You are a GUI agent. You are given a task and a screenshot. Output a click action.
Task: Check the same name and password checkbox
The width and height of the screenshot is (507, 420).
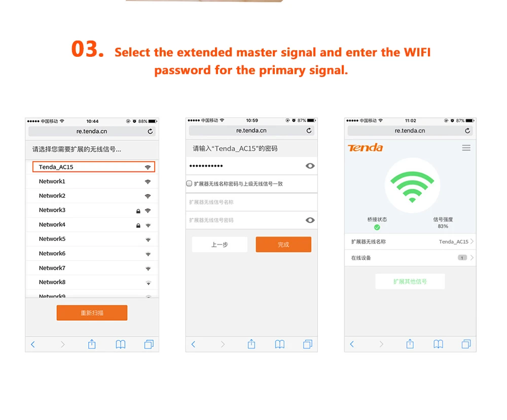189,184
